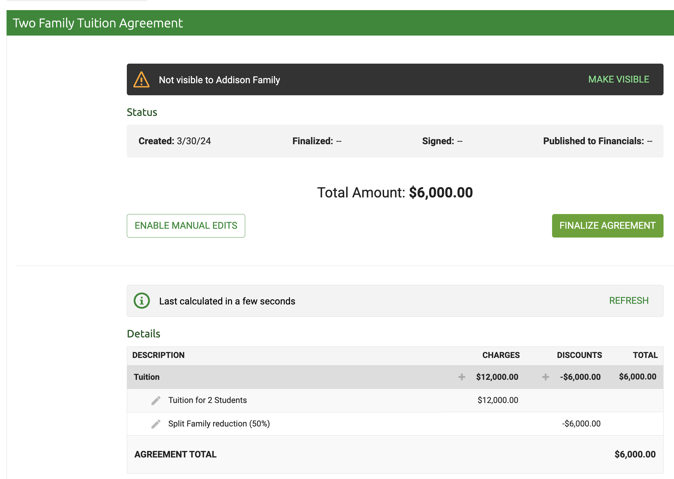Click the $12,000.00 charge in the Tuition row
Screen dimensions: 674x479
(x=497, y=377)
